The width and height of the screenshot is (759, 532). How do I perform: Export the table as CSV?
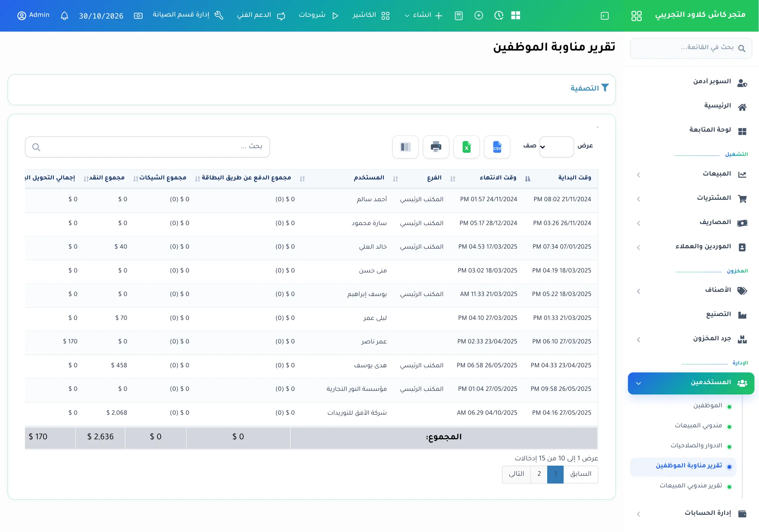tap(497, 147)
